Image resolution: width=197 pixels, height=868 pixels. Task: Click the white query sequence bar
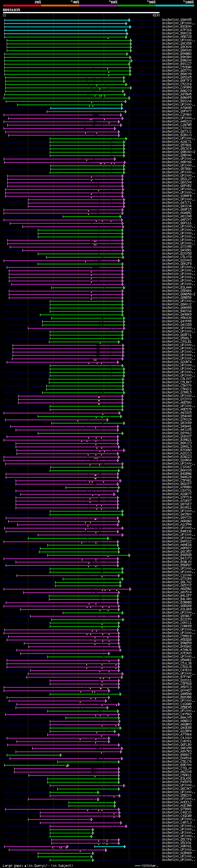click(x=81, y=13)
